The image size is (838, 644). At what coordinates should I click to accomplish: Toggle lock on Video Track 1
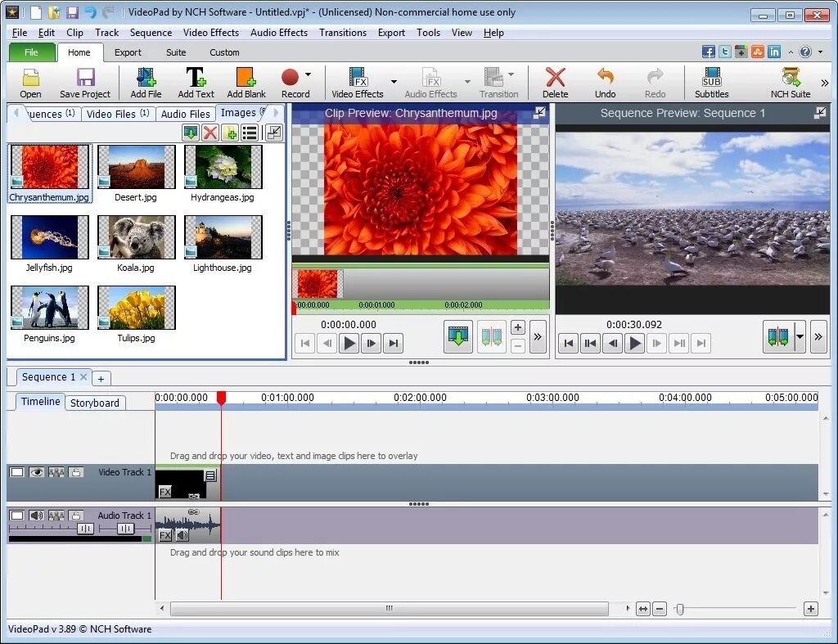(x=76, y=472)
